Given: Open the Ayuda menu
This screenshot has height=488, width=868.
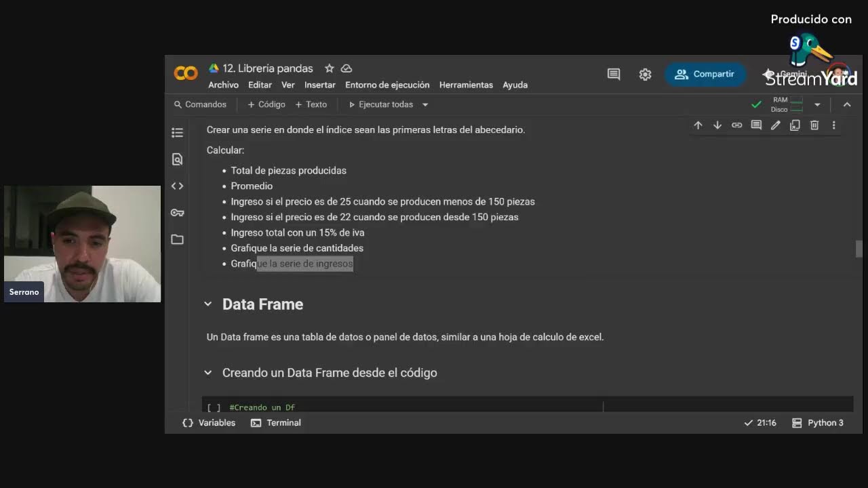Looking at the screenshot, I should pyautogui.click(x=515, y=85).
